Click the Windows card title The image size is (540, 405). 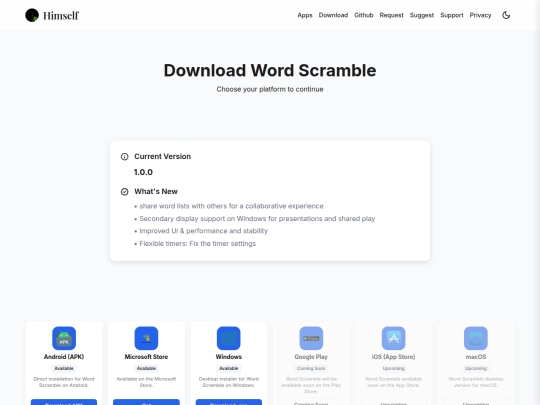[x=229, y=357]
